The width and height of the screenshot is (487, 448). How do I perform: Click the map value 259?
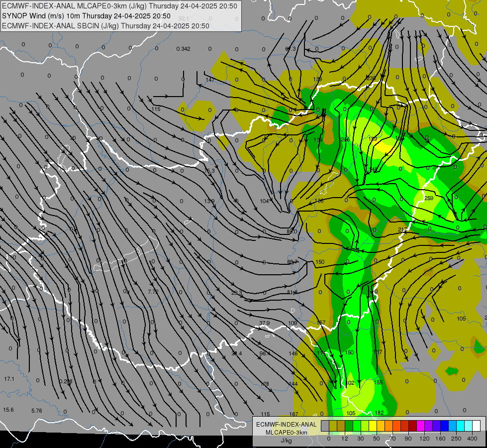(429, 198)
